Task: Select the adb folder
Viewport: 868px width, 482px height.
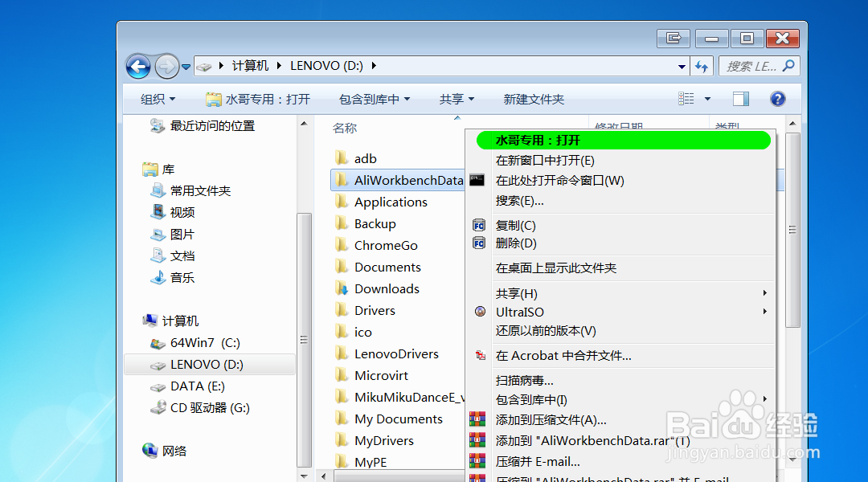Action: point(356,159)
